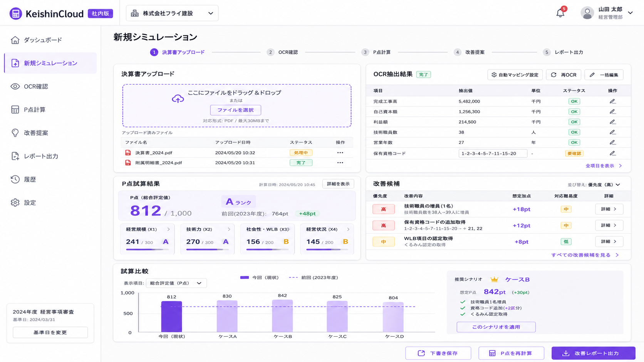Screen dimensions: 644x362
Task: Follow the 全項目を表示 link
Action: [604, 166]
